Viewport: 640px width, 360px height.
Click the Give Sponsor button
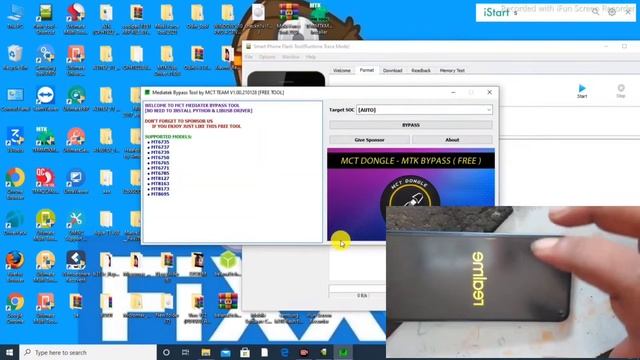click(369, 140)
